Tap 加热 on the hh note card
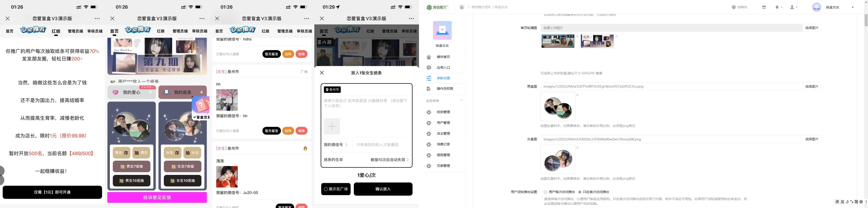 288,131
